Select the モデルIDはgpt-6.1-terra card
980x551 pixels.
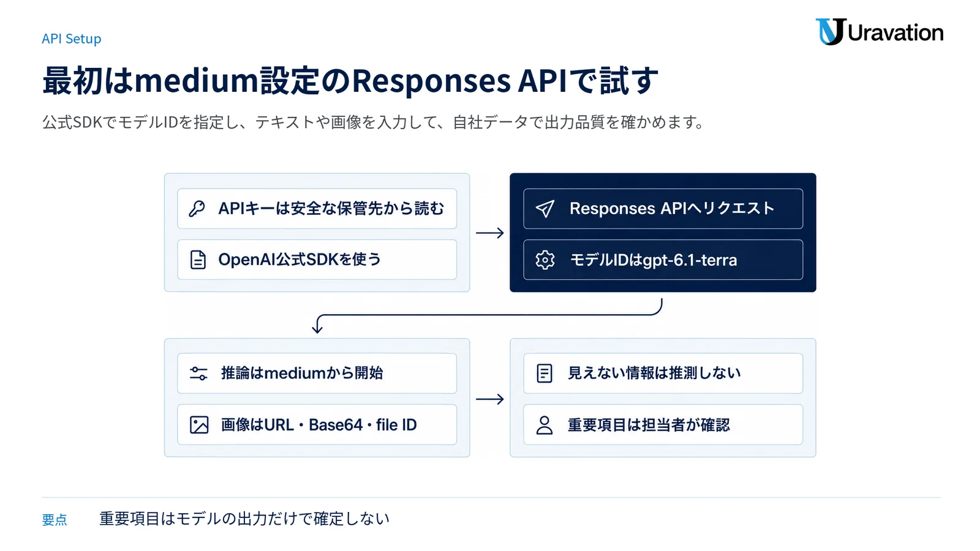coord(663,260)
